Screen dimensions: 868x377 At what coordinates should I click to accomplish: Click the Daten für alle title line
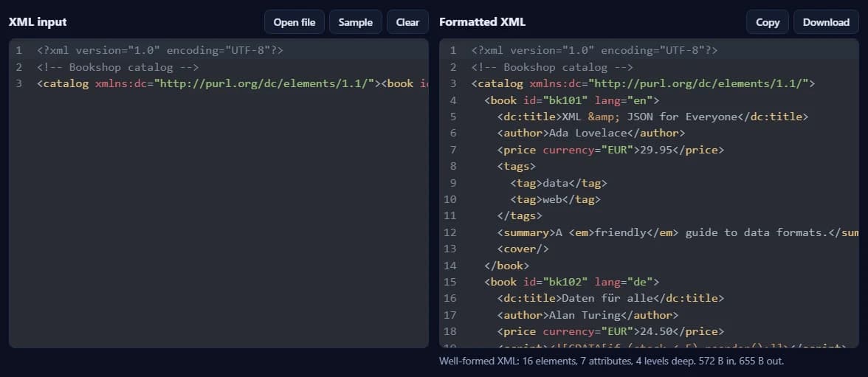[x=610, y=298]
